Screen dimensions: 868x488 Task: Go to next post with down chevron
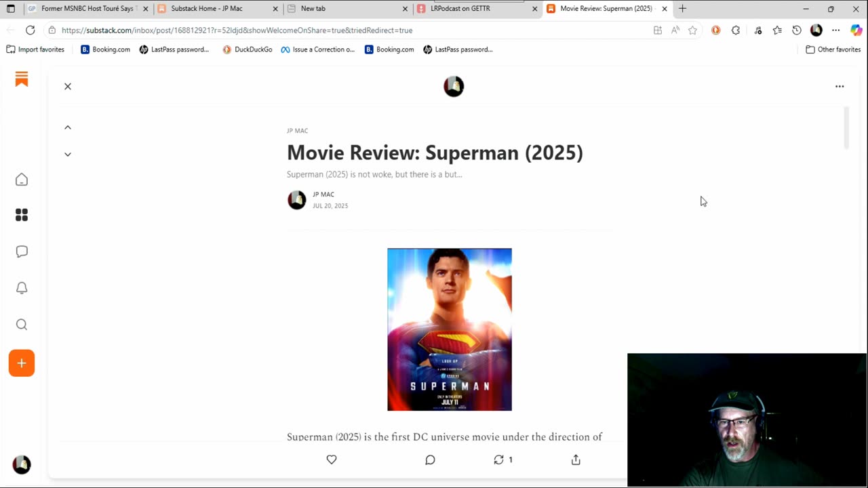coord(68,155)
